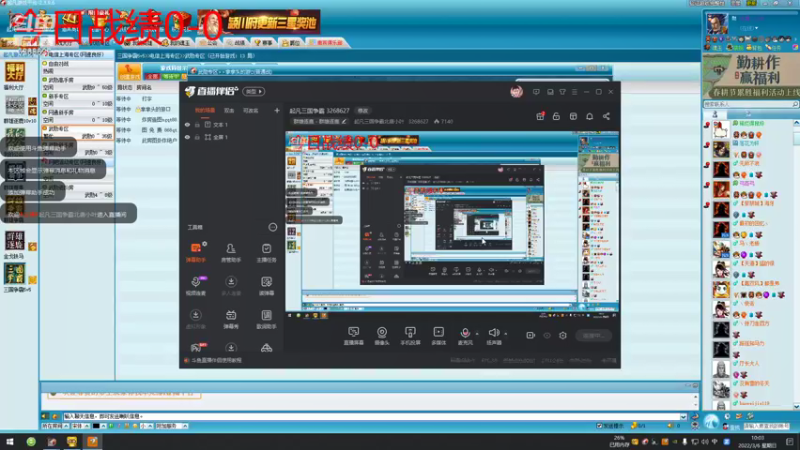Open the mode switch pill beside 直播伴侣 logo
Viewport: 800px width, 450px height.
tap(254, 91)
